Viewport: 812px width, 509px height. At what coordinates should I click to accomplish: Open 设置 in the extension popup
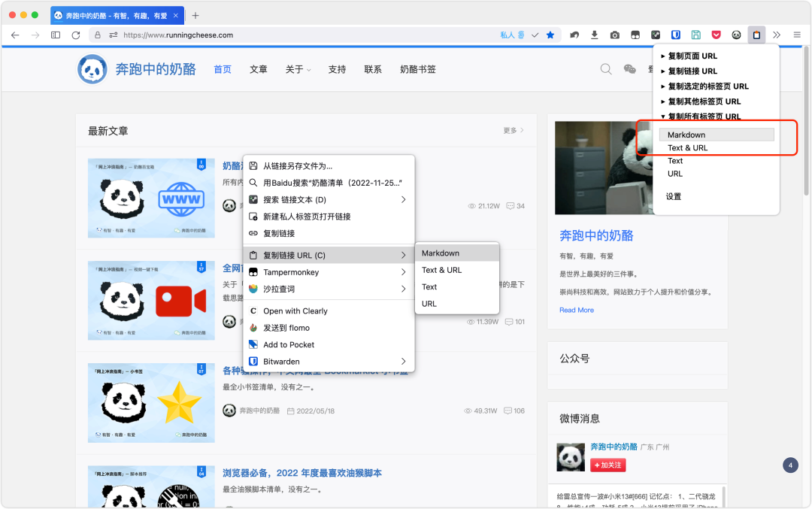(x=673, y=196)
